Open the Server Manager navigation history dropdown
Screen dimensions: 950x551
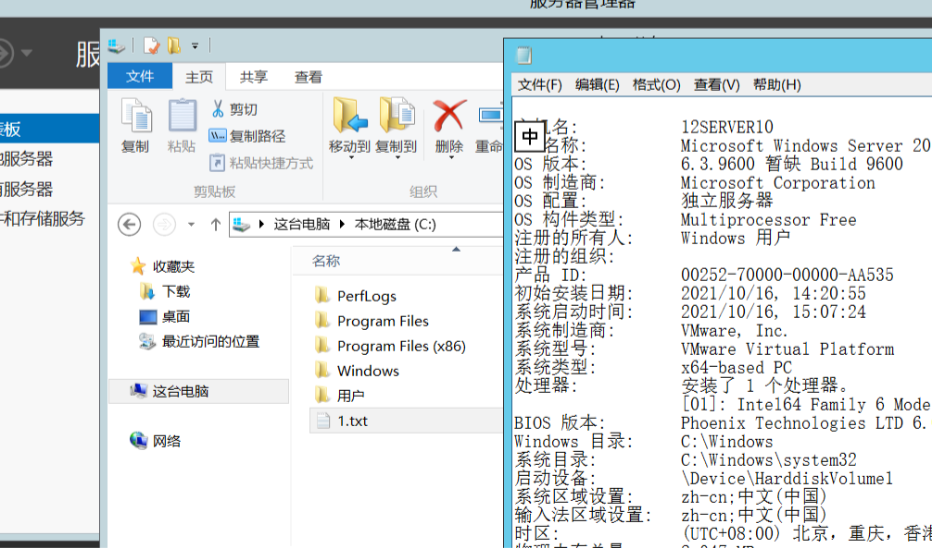click(27, 53)
